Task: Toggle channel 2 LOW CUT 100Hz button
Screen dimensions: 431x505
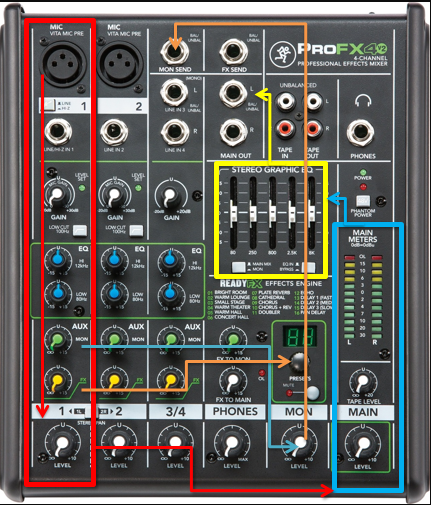Action: tap(136, 230)
